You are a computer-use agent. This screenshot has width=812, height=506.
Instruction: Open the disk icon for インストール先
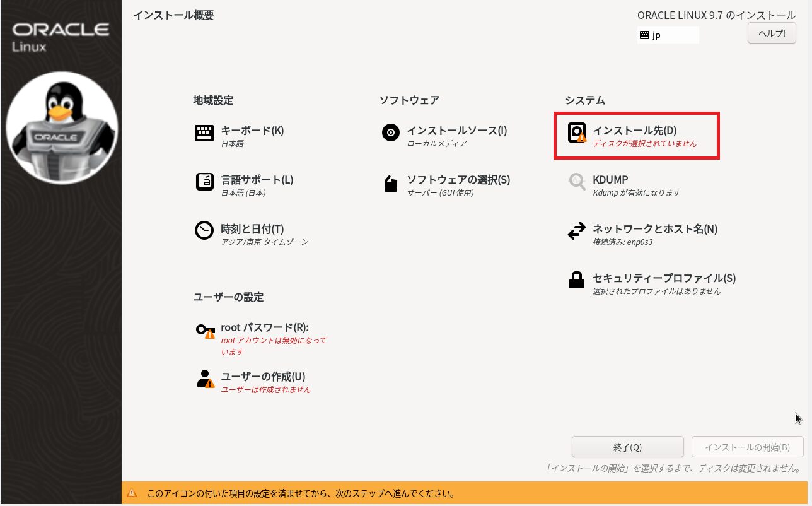click(577, 133)
